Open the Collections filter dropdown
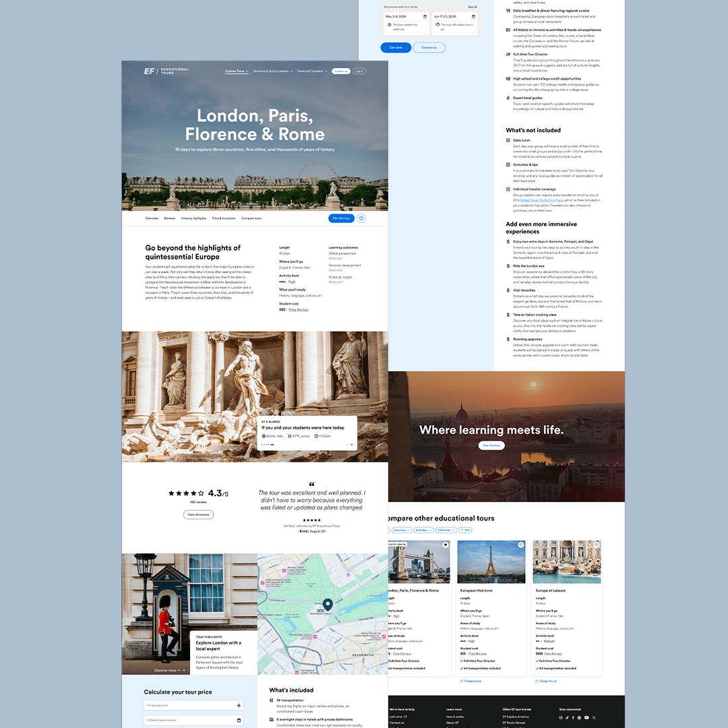The width and height of the screenshot is (728, 728). point(446,530)
